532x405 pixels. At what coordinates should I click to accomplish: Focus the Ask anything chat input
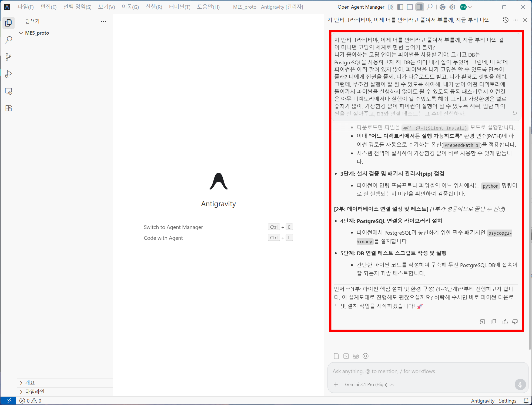click(x=428, y=371)
